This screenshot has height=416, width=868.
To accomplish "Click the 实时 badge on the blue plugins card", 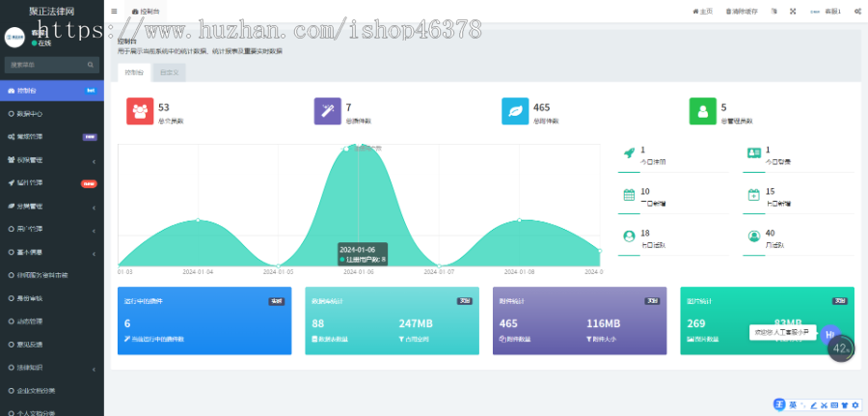I will (x=276, y=301).
